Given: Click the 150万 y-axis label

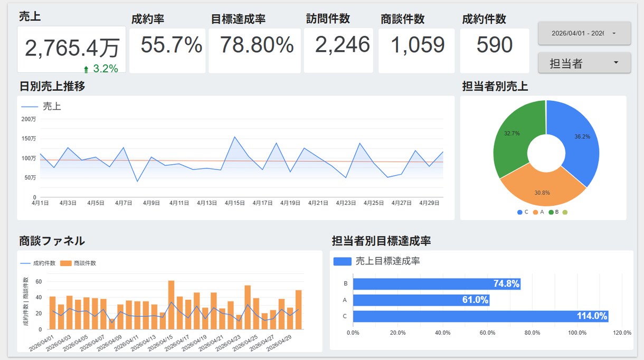Looking at the screenshot, I should pyautogui.click(x=29, y=139).
